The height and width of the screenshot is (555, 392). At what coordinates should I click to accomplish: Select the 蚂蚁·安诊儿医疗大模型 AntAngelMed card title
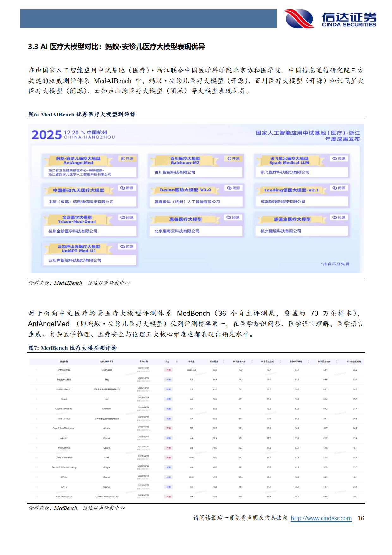pyautogui.click(x=78, y=160)
